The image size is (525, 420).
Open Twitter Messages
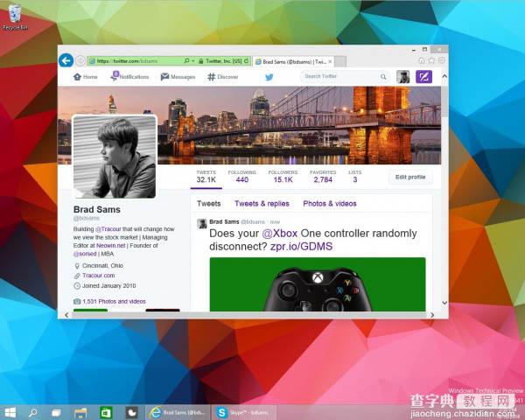(178, 77)
